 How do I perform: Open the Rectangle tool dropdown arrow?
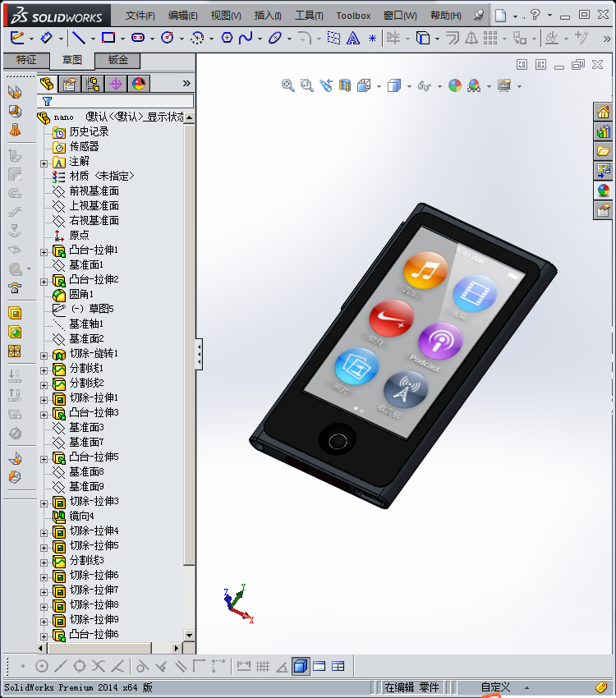coord(122,39)
